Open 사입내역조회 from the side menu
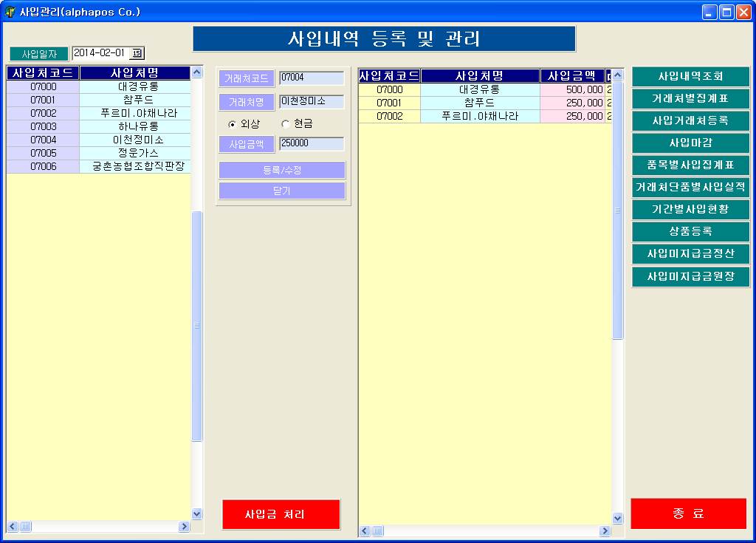This screenshot has height=543, width=756. click(x=690, y=76)
